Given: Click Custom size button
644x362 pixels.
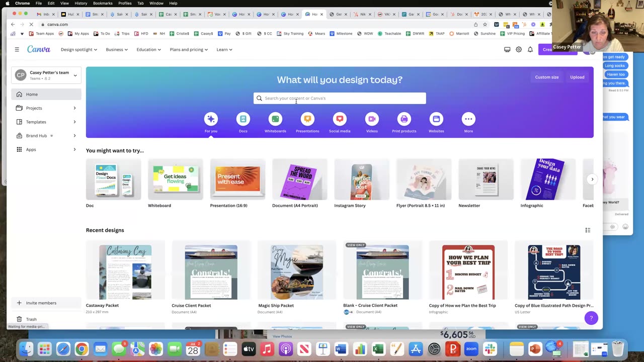Looking at the screenshot, I should click(x=547, y=77).
